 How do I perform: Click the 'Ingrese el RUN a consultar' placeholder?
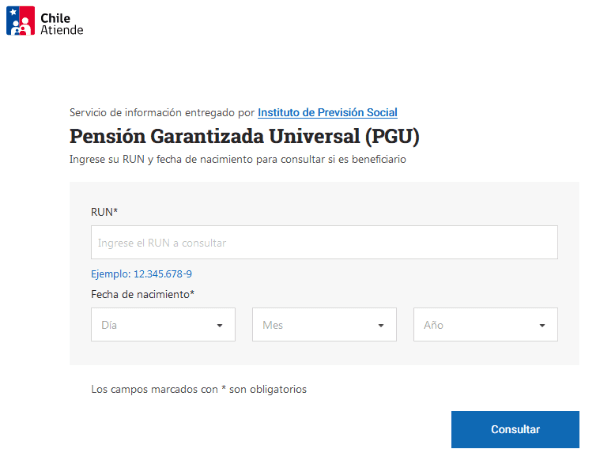coord(162,243)
